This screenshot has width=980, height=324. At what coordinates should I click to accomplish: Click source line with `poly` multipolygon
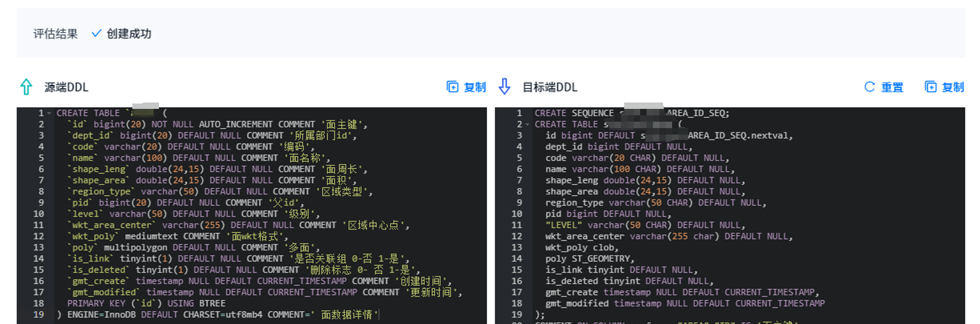tap(194, 248)
